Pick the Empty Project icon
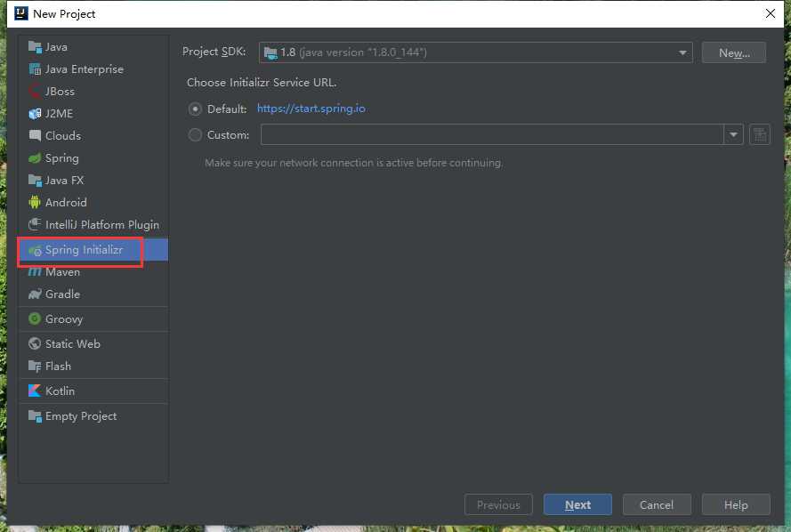Image resolution: width=791 pixels, height=532 pixels. [x=35, y=416]
